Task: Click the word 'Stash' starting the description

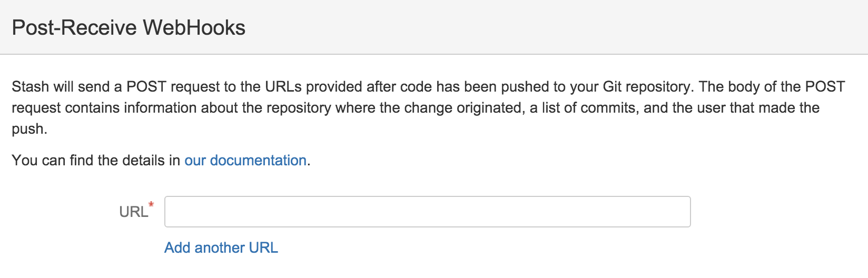Action: point(30,86)
